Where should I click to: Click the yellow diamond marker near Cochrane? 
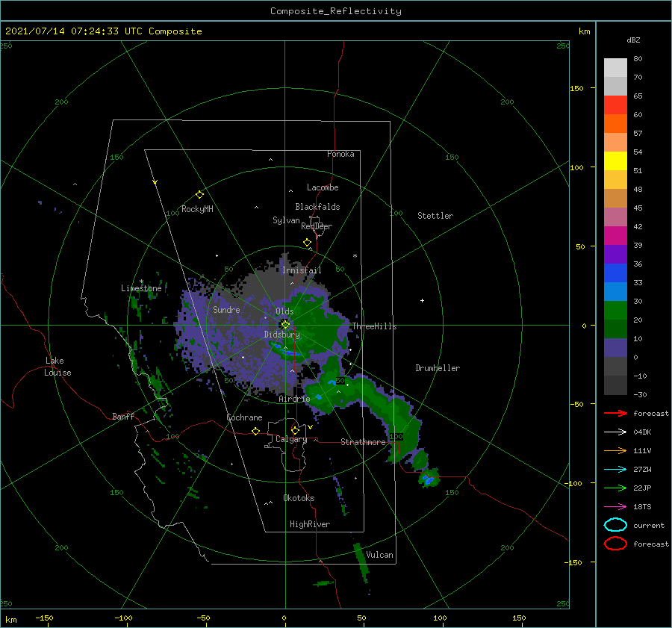click(255, 432)
